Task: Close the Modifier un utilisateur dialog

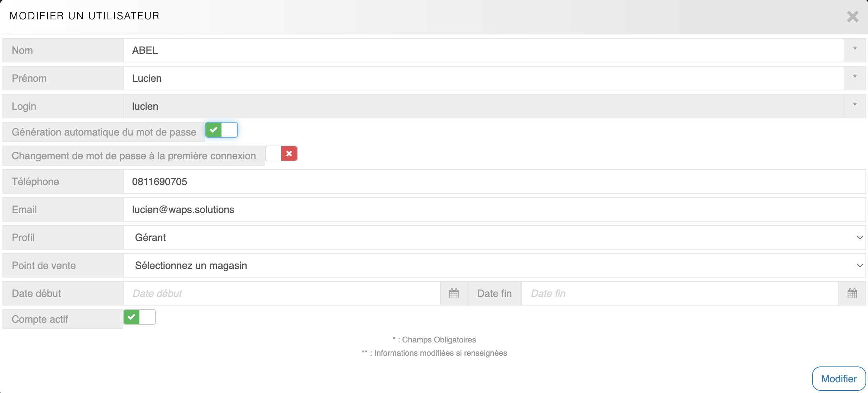Action: (x=853, y=16)
